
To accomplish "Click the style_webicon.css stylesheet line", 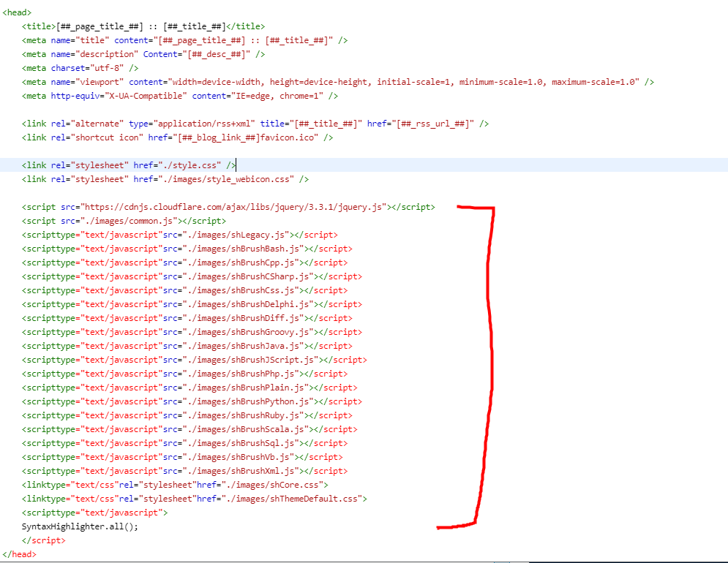I will coord(165,179).
